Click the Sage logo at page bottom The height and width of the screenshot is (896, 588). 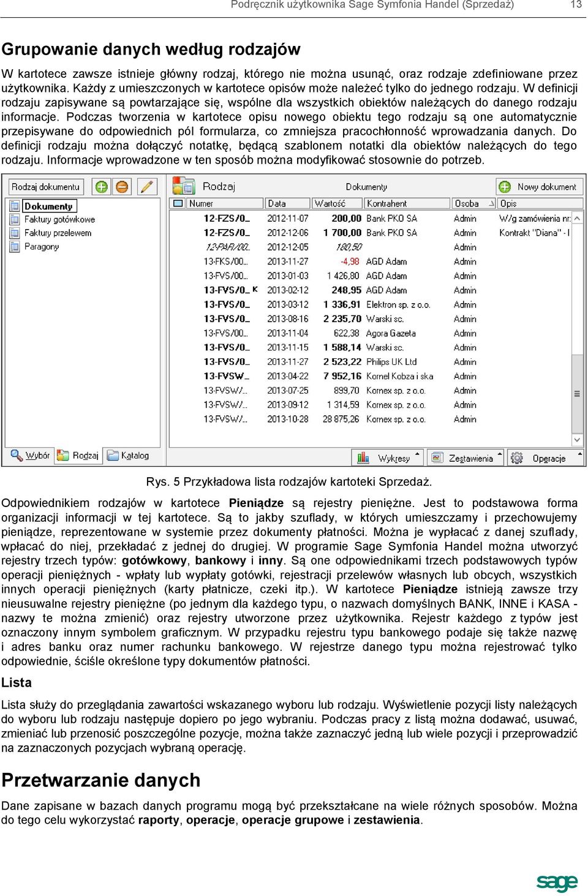(x=557, y=883)
